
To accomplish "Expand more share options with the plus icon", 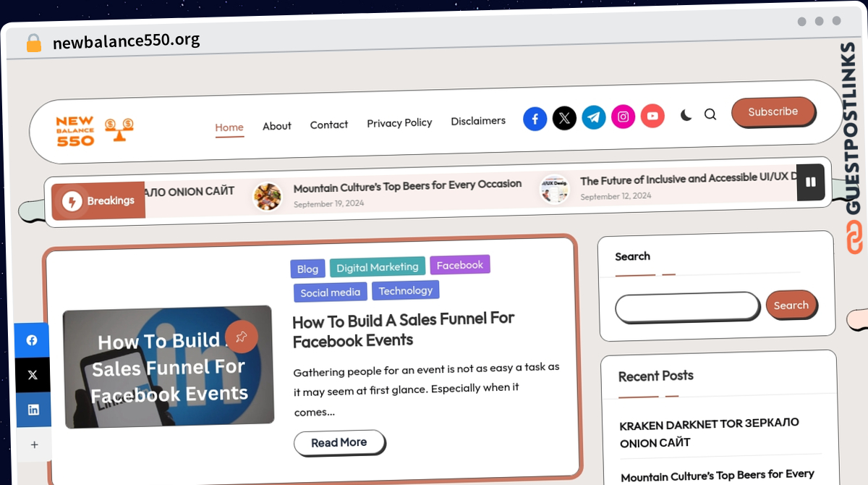I will click(34, 444).
